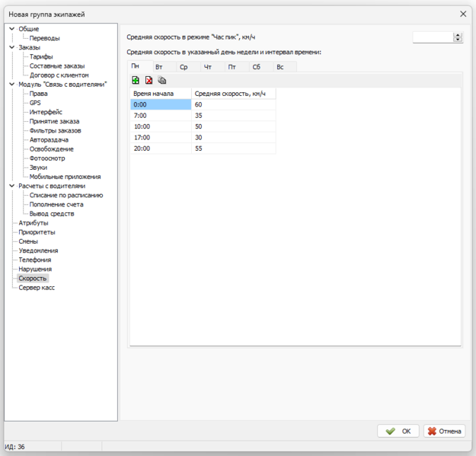Select the "Вс" weekday tab
The width and height of the screenshot is (476, 456).
(x=280, y=67)
